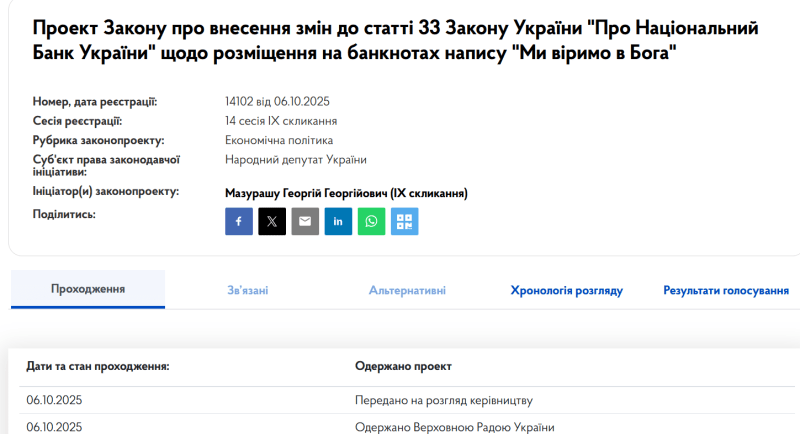
Task: Open the Альтернативні tab
Action: [x=407, y=290]
